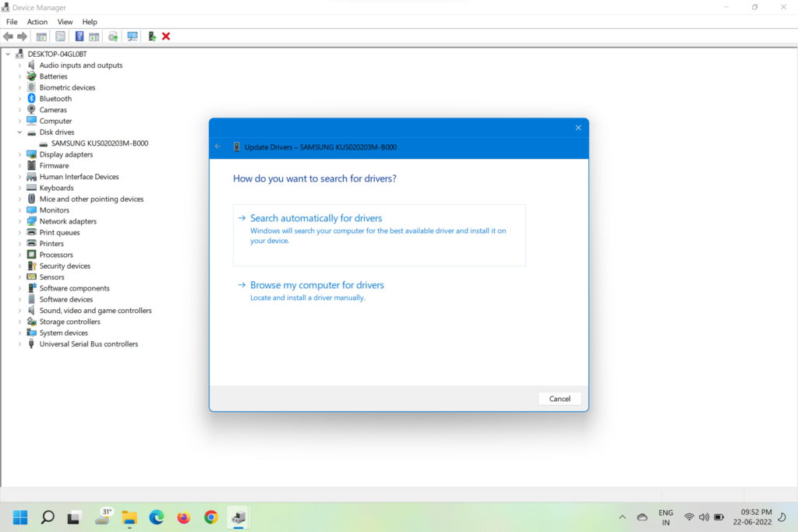Click the Properties toolbar icon

pos(60,37)
